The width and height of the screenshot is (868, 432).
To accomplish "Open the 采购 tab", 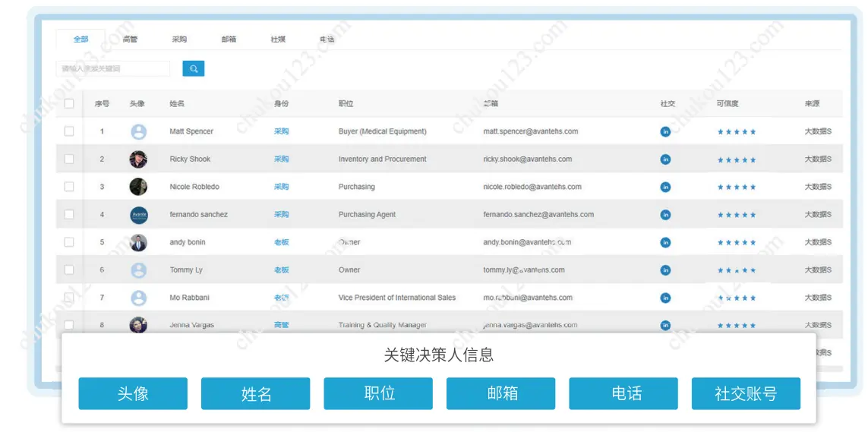I will (179, 39).
